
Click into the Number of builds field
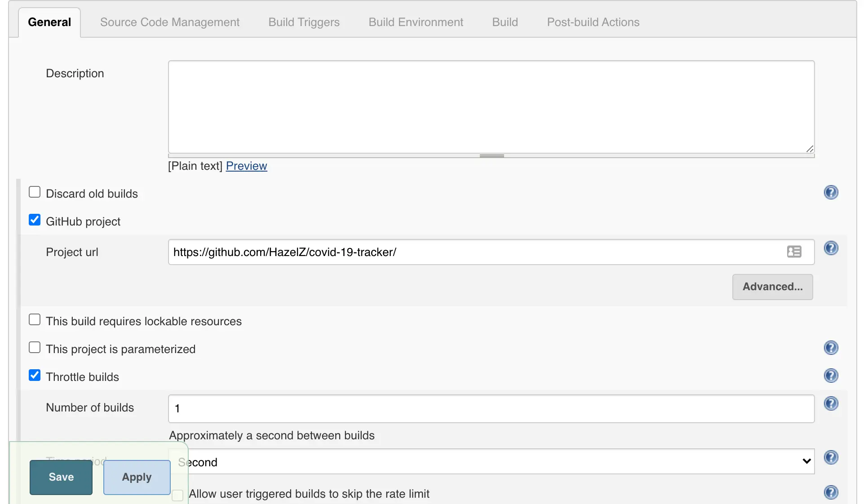pos(491,409)
